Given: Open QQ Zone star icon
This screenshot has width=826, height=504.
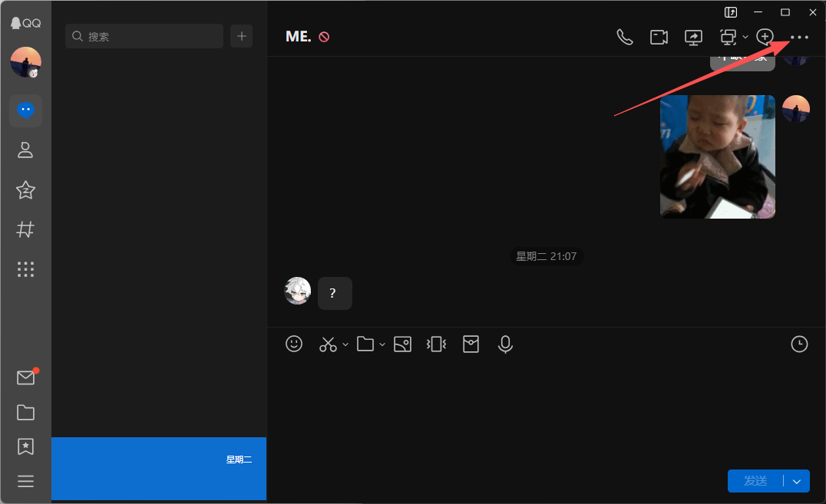Looking at the screenshot, I should click(x=25, y=189).
